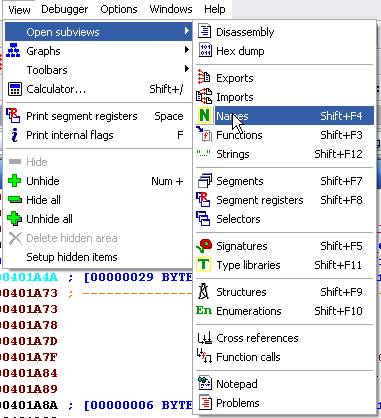Open the Problems subview

(284, 403)
